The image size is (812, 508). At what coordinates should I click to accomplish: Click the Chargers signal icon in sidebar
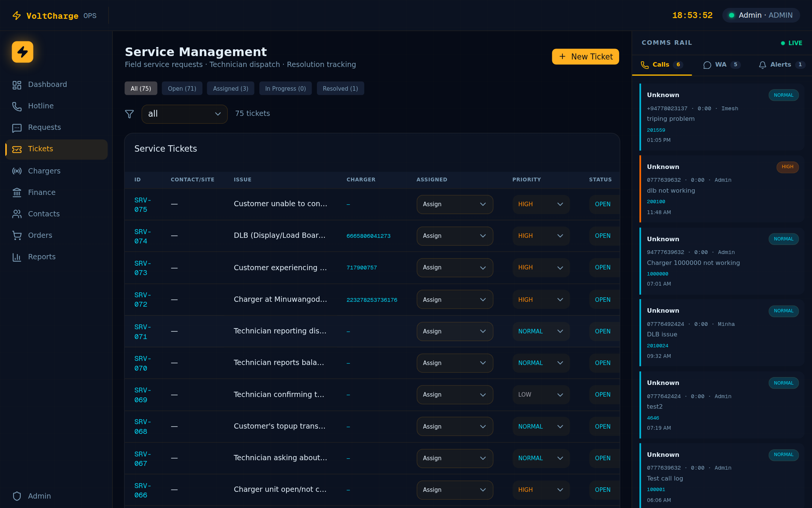pos(17,171)
